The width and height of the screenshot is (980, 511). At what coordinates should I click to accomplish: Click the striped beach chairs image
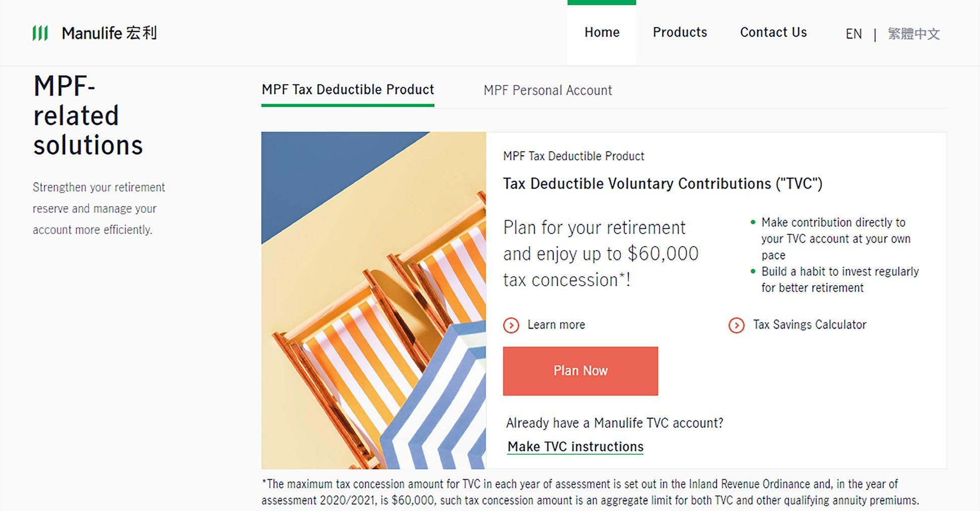pos(373,300)
